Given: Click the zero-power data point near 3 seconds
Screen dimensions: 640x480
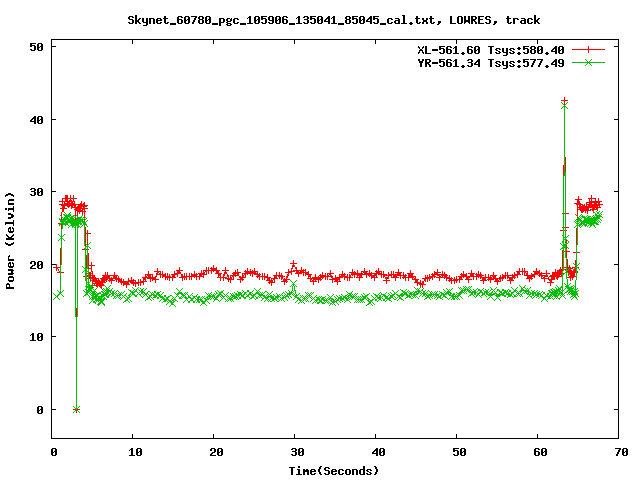Looking at the screenshot, I should [76, 409].
